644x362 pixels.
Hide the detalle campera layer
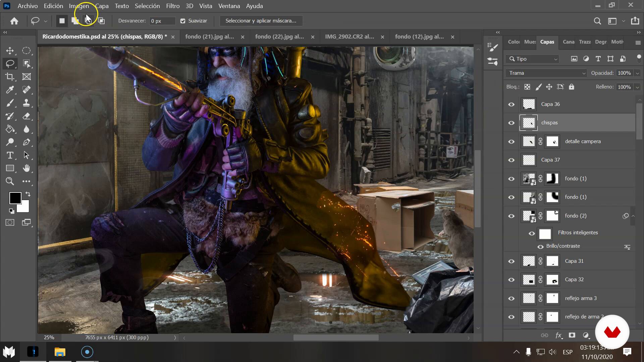point(511,141)
